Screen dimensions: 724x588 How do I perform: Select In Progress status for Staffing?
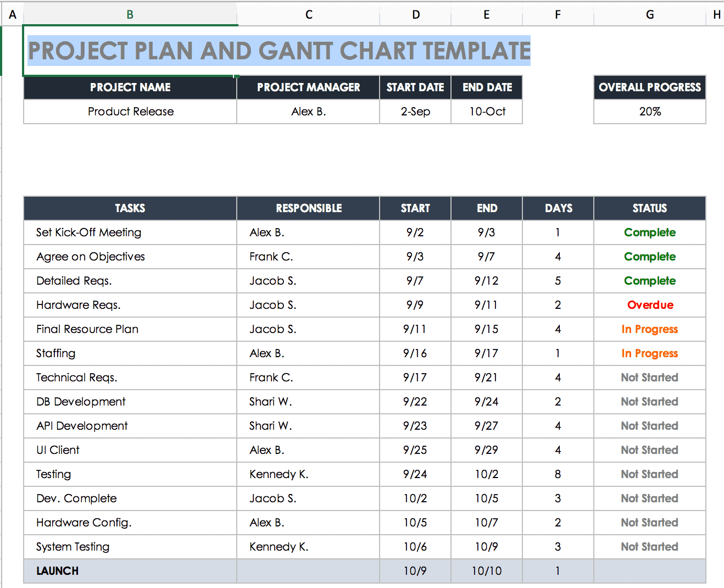point(650,353)
